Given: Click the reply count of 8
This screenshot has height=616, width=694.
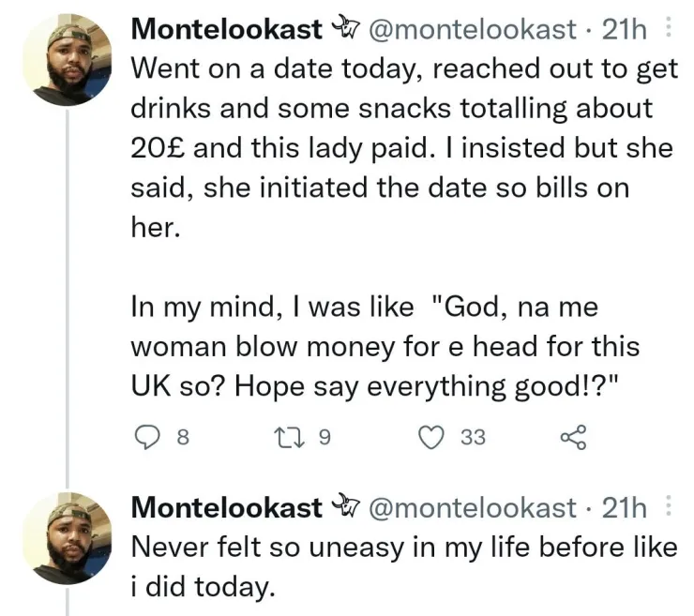Looking at the screenshot, I should coord(183,436).
